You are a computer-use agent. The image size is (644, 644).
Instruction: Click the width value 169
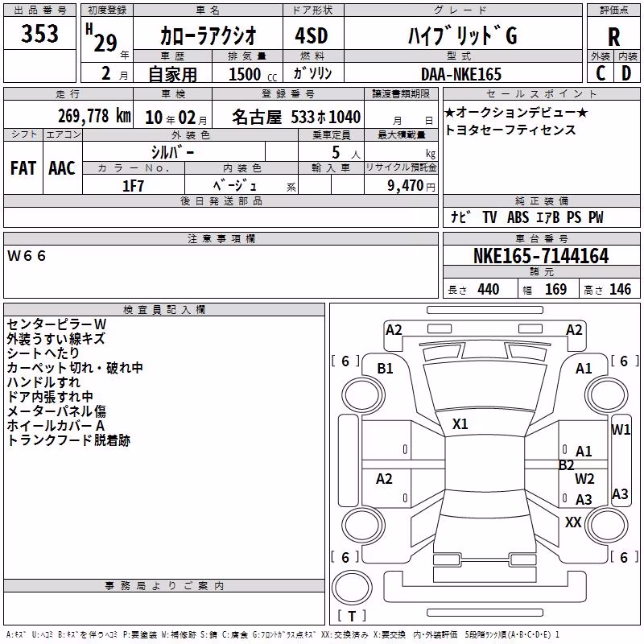[555, 290]
